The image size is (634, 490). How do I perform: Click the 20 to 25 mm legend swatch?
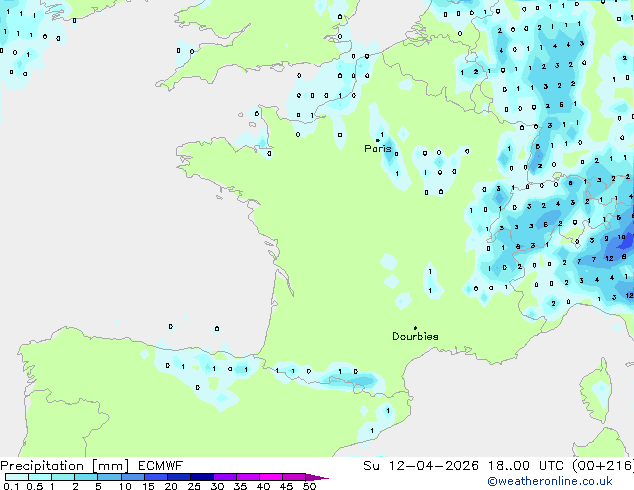tap(179, 477)
